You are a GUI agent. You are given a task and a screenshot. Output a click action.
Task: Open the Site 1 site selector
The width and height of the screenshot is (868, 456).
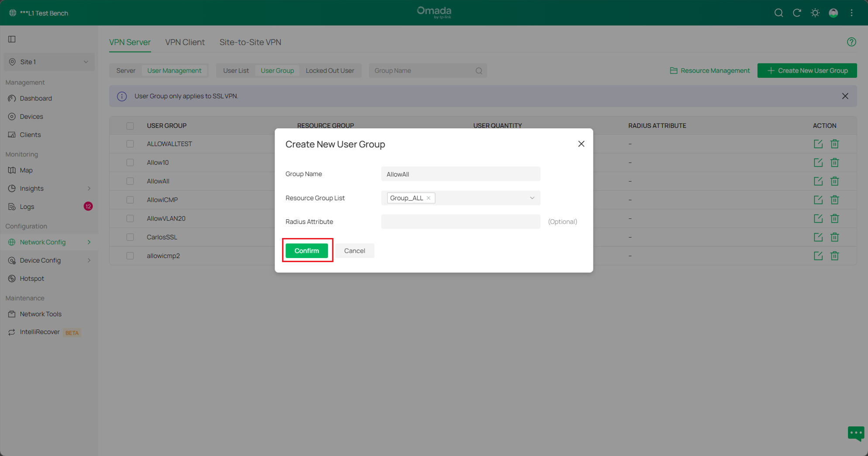pyautogui.click(x=49, y=62)
